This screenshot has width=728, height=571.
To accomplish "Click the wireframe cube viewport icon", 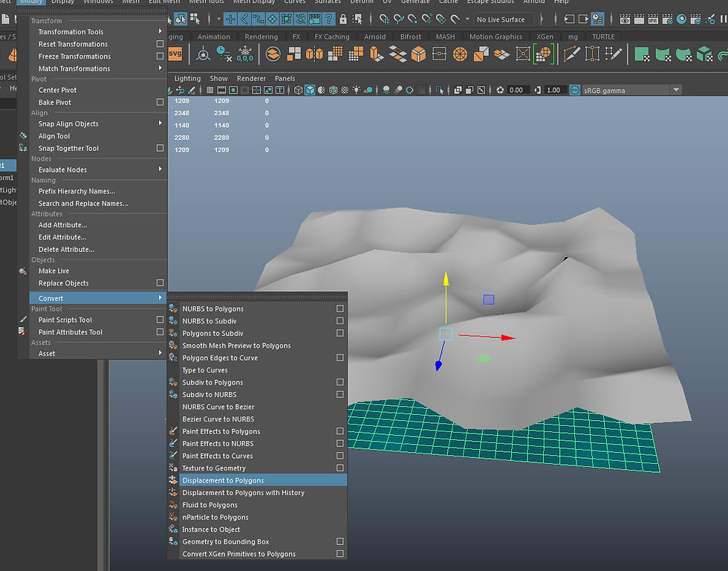I will tap(298, 90).
